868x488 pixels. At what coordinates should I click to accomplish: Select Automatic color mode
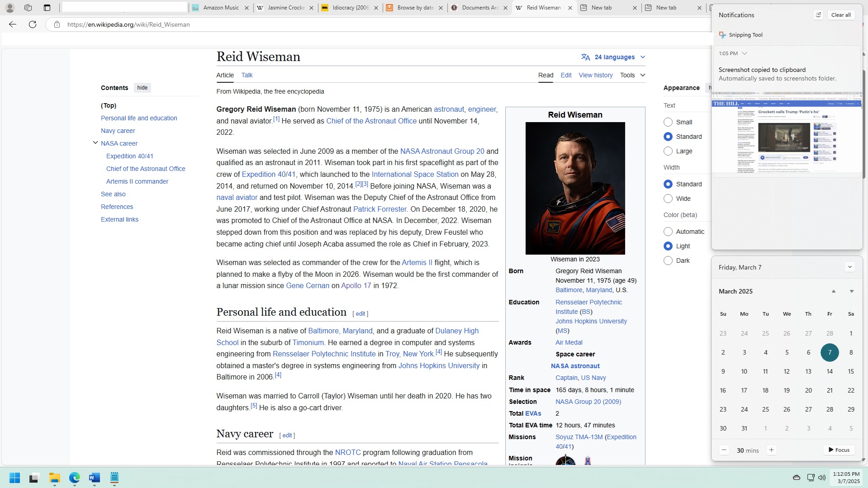(x=668, y=232)
